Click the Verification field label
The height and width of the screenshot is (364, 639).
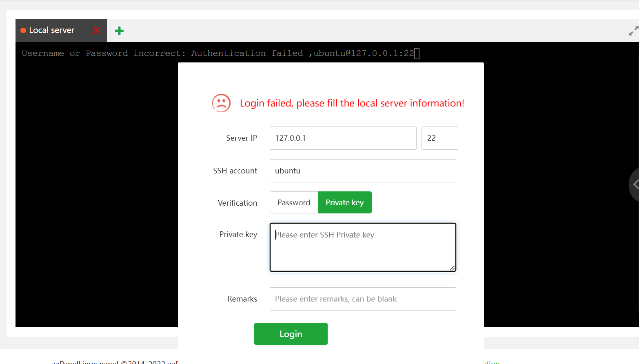click(237, 203)
